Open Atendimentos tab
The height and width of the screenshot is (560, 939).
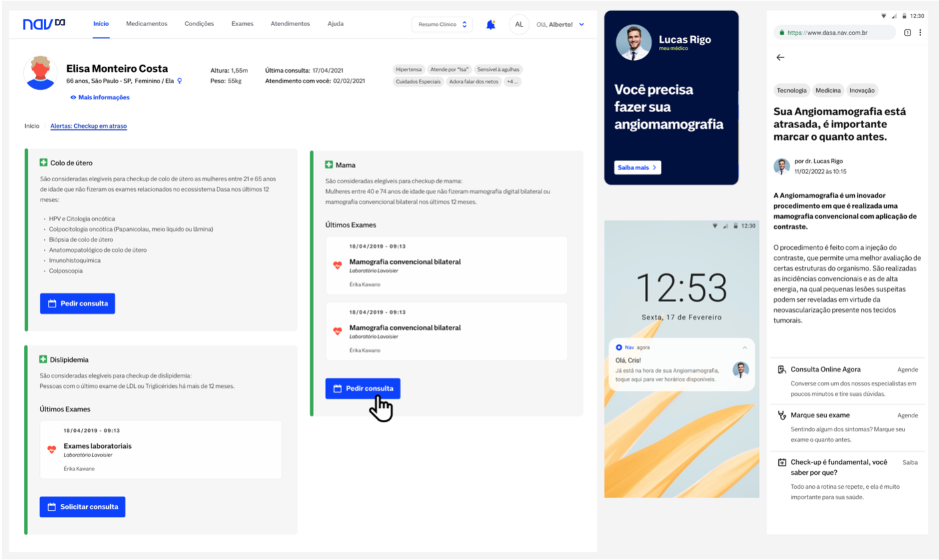pos(290,24)
